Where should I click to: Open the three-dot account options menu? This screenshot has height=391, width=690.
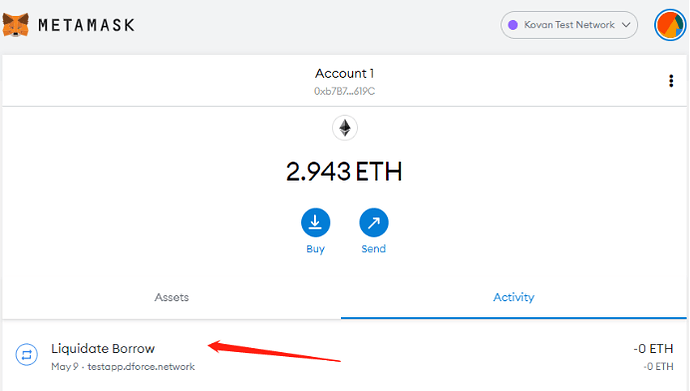coord(671,81)
